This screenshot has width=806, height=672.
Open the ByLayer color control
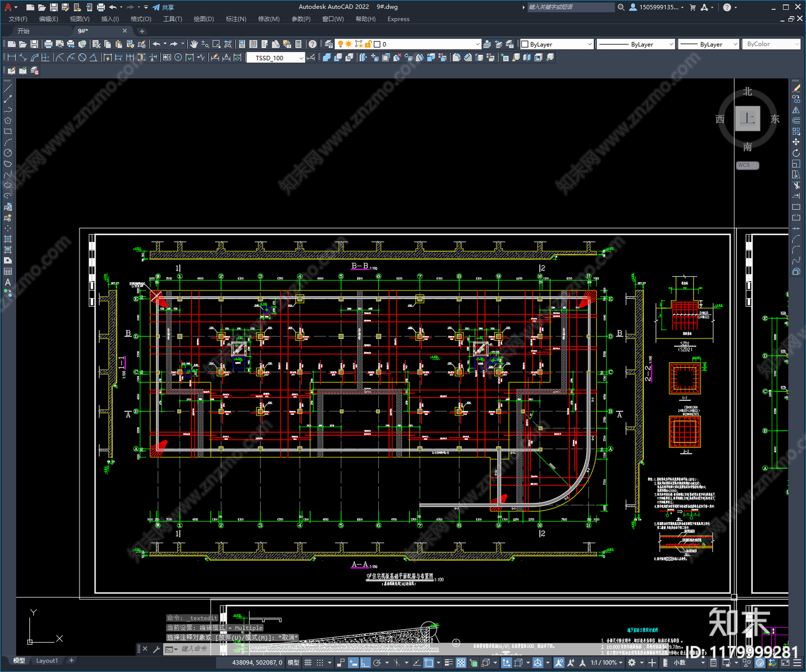557,44
